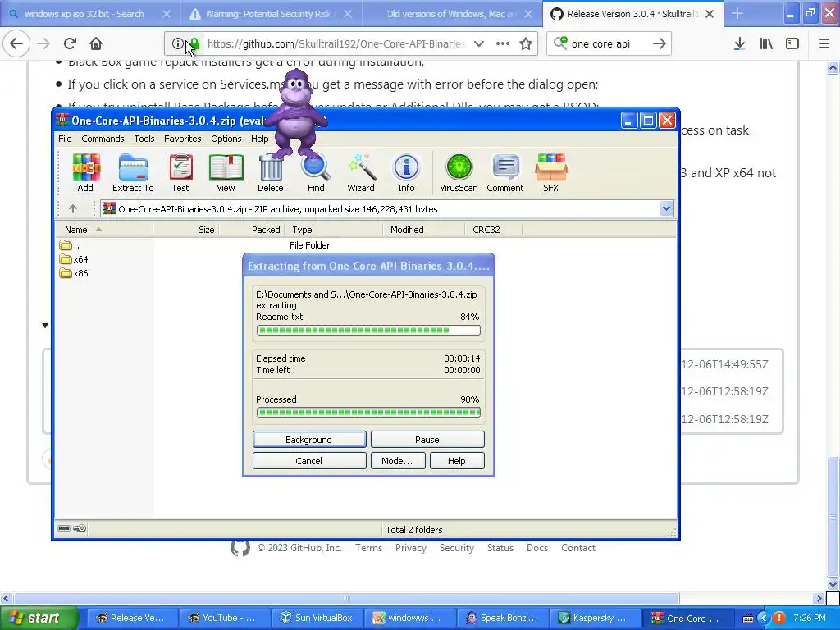Open the page actions three-dot icon
This screenshot has width=840, height=630.
click(x=503, y=43)
